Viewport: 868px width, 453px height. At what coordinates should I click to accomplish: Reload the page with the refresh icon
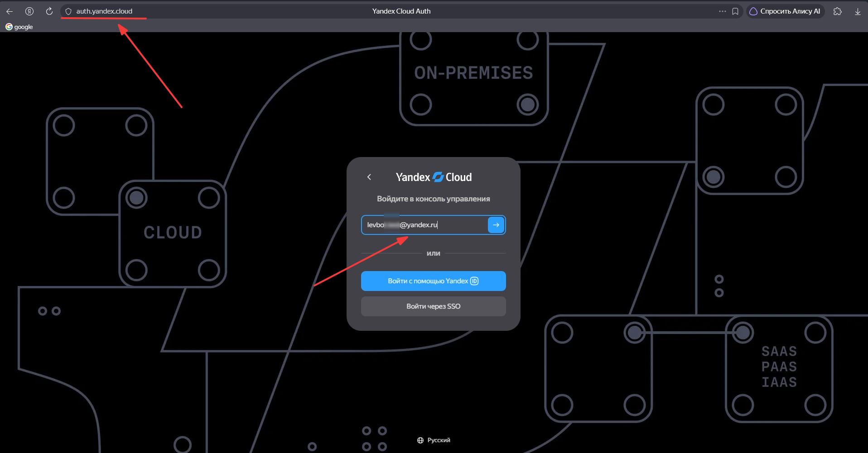(x=49, y=11)
